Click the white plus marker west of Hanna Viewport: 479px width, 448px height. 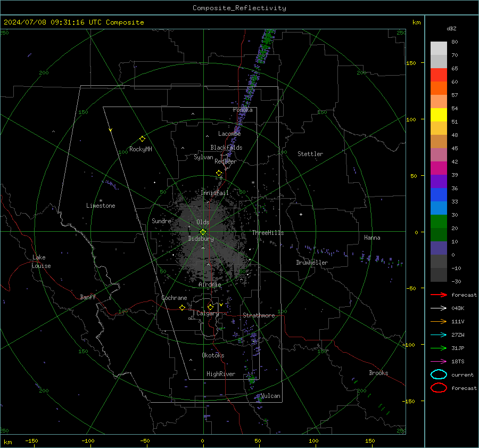301,214
